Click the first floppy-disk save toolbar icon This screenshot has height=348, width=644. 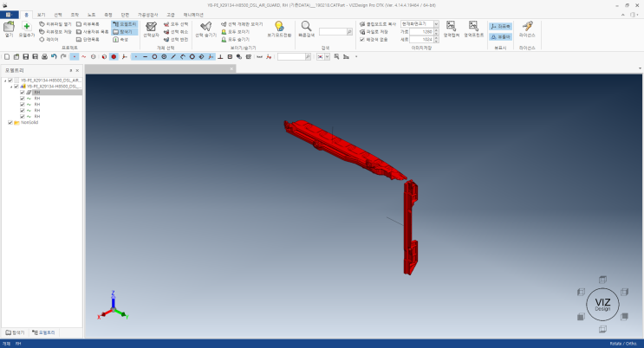click(x=25, y=56)
